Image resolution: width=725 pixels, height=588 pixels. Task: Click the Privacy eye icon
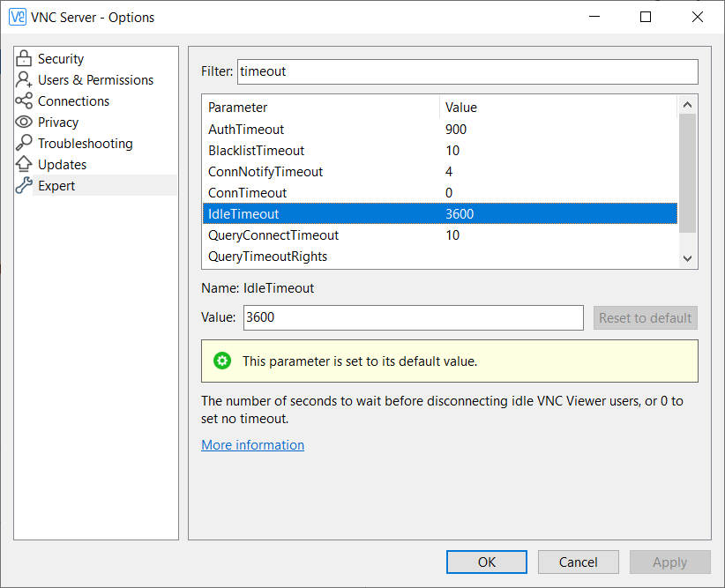coord(24,123)
